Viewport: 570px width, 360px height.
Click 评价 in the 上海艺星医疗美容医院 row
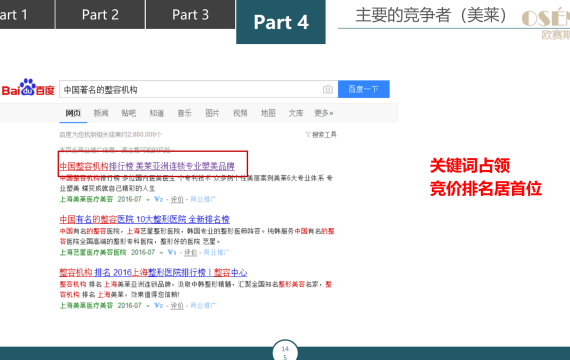click(x=190, y=252)
